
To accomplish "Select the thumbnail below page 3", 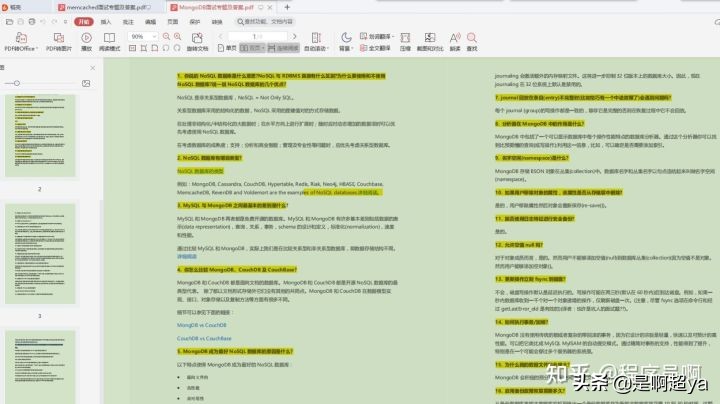I will (40, 367).
